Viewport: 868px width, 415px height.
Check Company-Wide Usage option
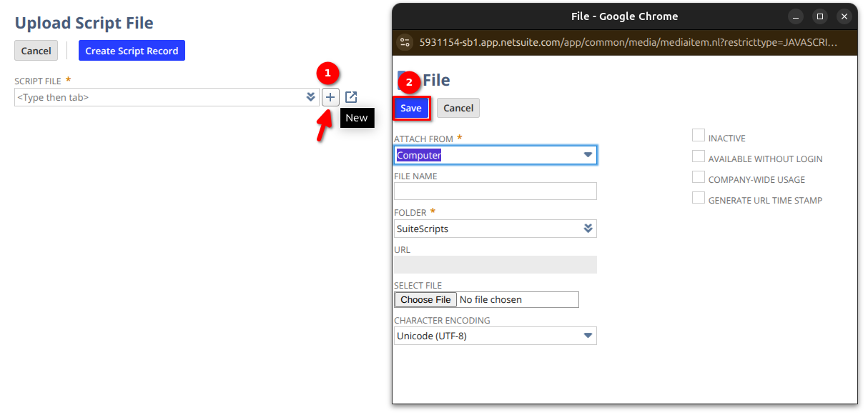point(699,177)
